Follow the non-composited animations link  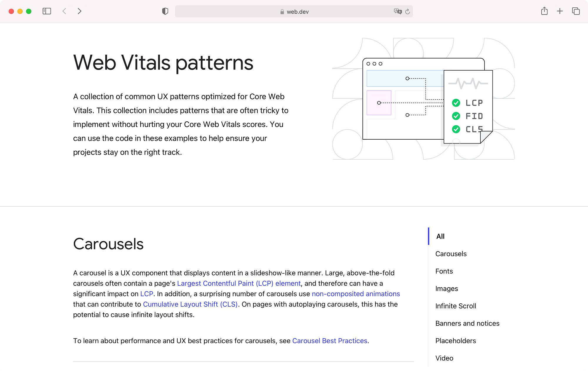click(356, 294)
